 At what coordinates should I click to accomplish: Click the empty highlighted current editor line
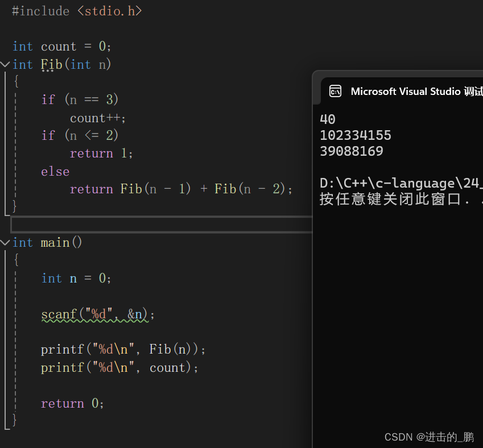pos(162,225)
